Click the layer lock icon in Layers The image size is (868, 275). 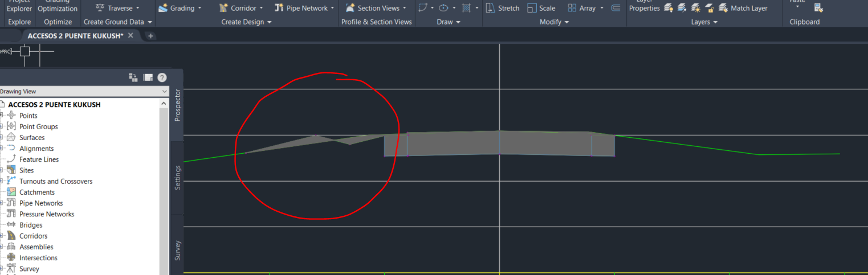point(710,8)
